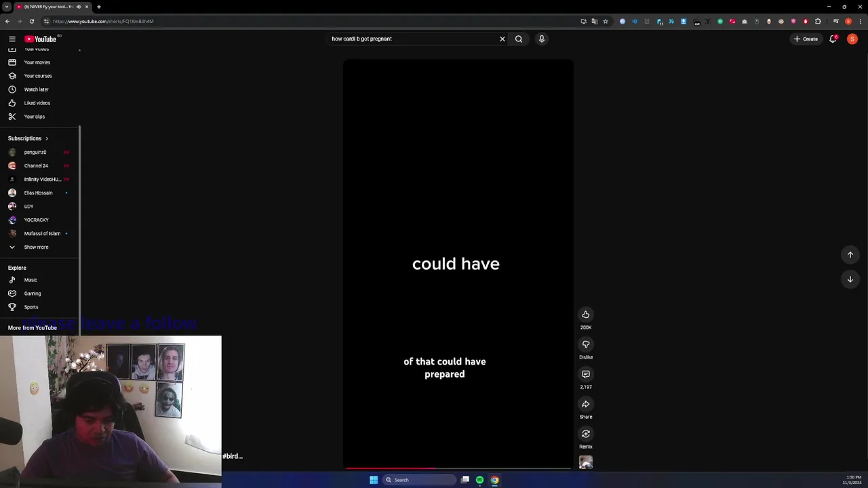Mute the tab via speaker icon
This screenshot has width=868, height=488.
[78, 7]
